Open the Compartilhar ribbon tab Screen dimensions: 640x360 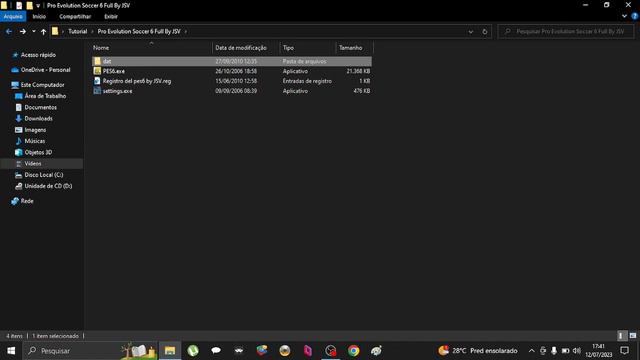(75, 16)
